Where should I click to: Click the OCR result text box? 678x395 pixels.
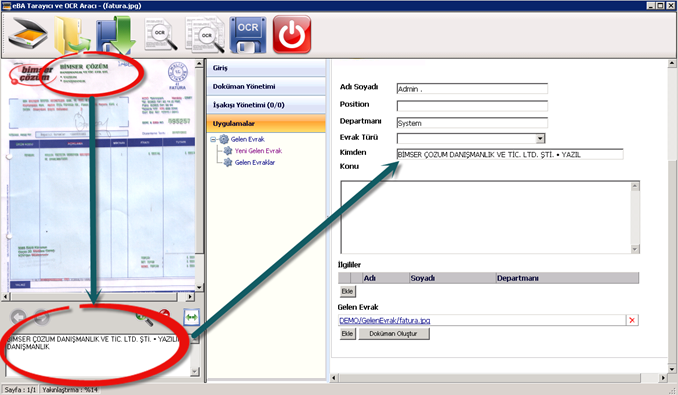tap(98, 355)
